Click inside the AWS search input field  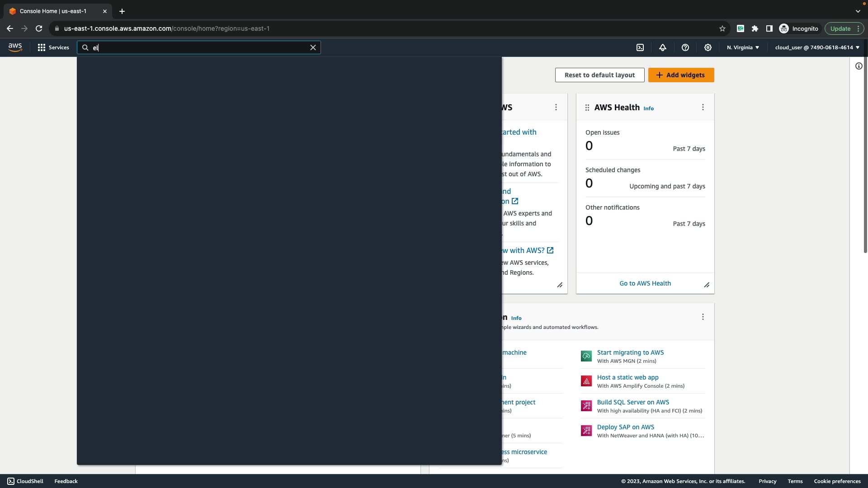[x=199, y=47]
